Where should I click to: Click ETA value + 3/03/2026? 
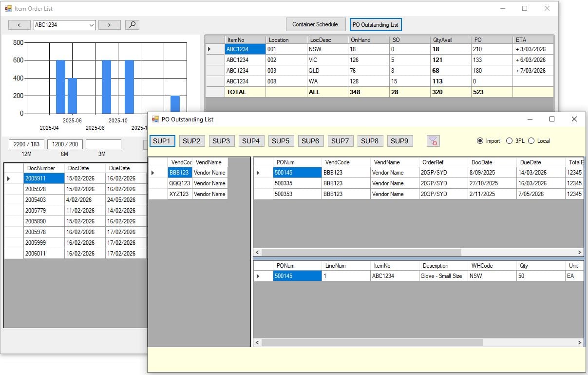[533, 49]
